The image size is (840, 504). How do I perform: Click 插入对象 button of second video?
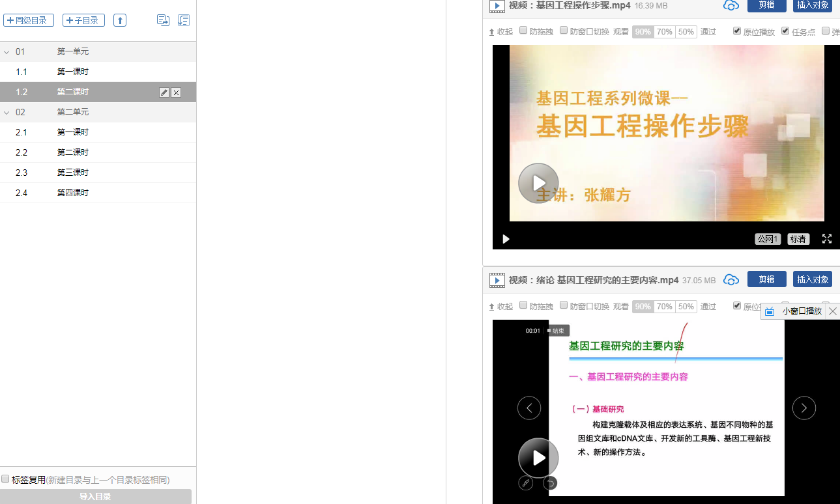pyautogui.click(x=813, y=279)
